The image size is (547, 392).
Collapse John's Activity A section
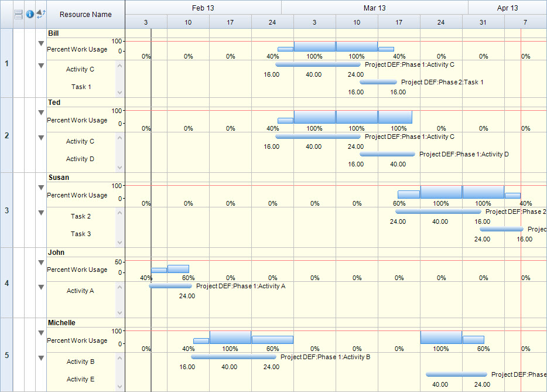(x=40, y=287)
